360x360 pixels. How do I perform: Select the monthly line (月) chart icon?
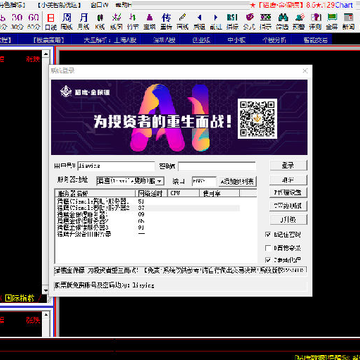click(x=83, y=21)
